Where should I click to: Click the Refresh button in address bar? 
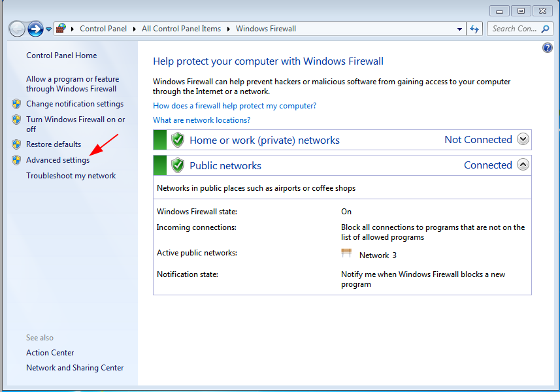(x=474, y=29)
